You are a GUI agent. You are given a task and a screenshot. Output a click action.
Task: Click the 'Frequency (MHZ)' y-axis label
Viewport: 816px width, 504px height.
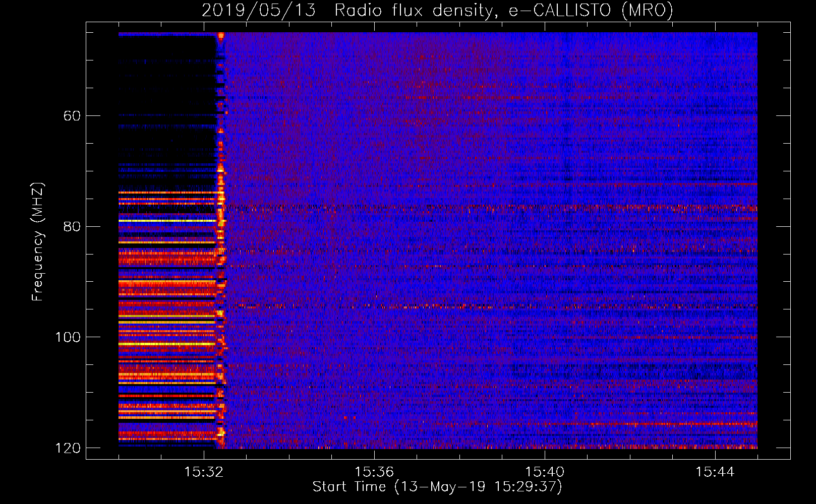(38, 241)
